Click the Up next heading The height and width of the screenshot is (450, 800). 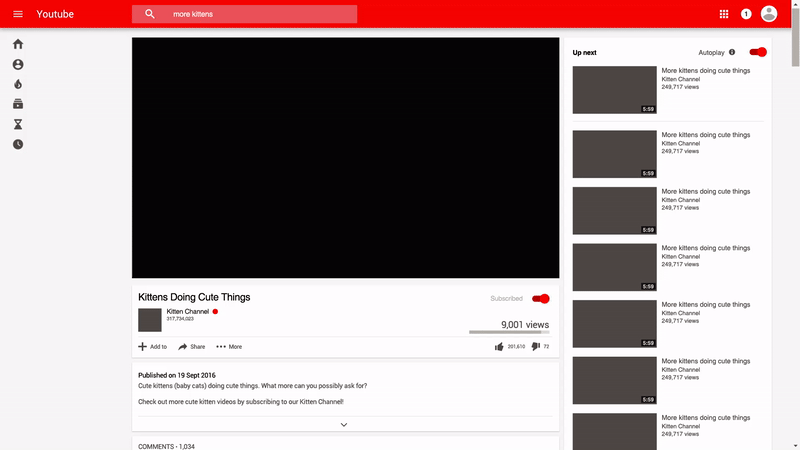click(584, 53)
